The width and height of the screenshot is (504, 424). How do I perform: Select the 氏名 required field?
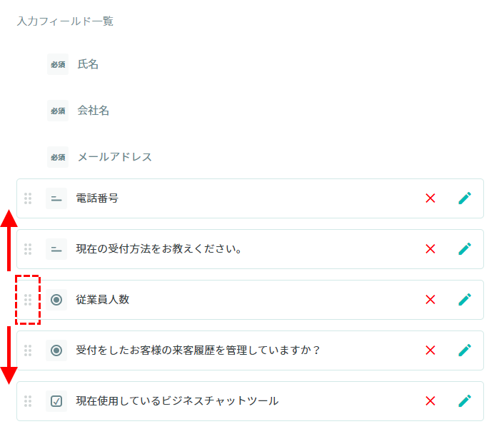88,64
